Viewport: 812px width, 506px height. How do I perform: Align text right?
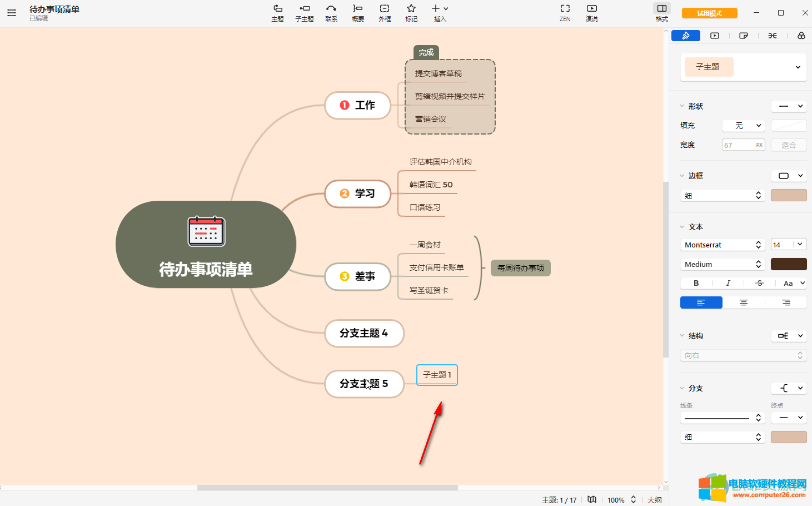point(786,302)
